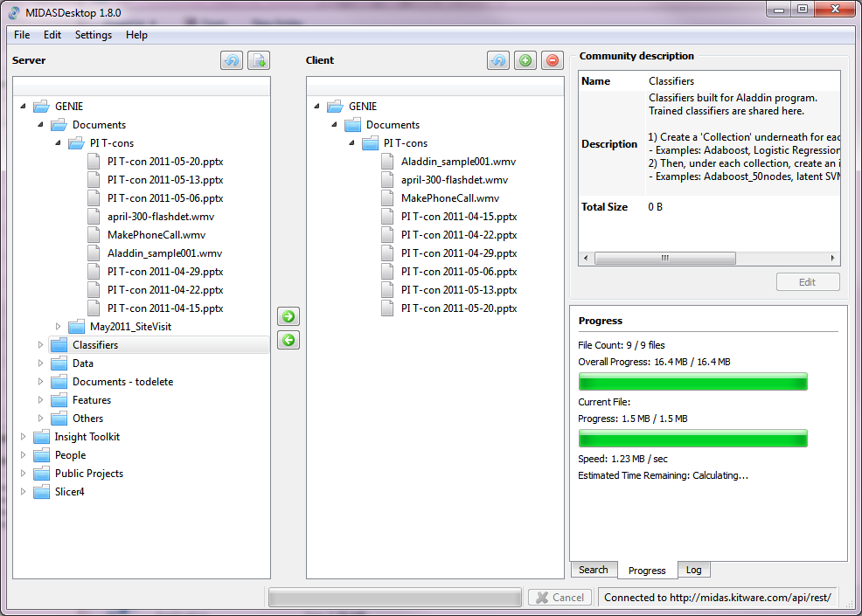Open the File menu
862x616 pixels.
(22, 35)
